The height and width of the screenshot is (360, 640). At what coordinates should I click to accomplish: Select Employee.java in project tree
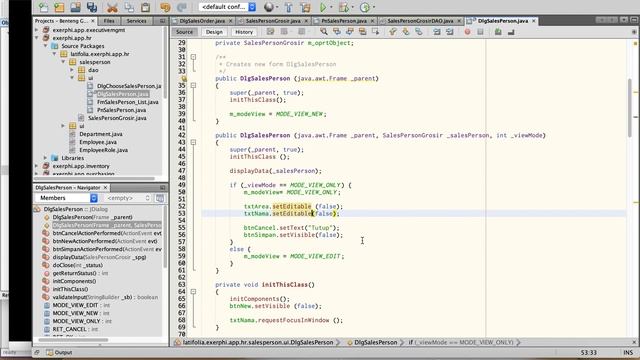pyautogui.click(x=98, y=142)
